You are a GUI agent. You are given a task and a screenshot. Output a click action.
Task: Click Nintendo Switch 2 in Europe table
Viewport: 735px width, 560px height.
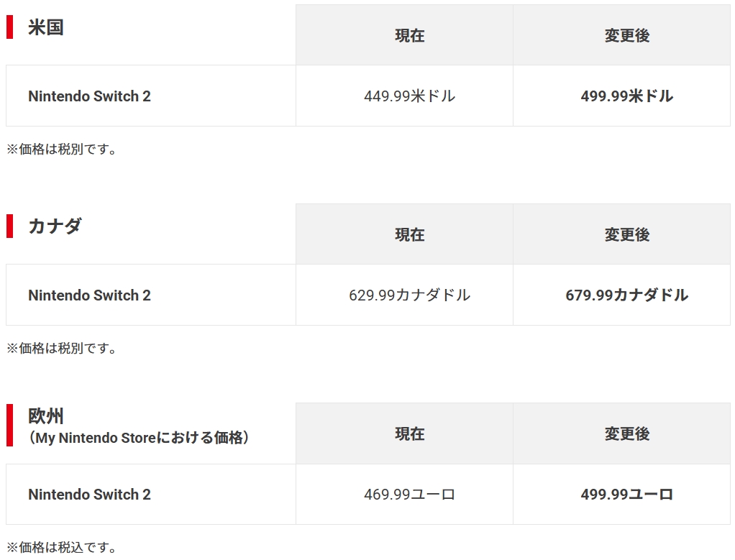coord(89,495)
